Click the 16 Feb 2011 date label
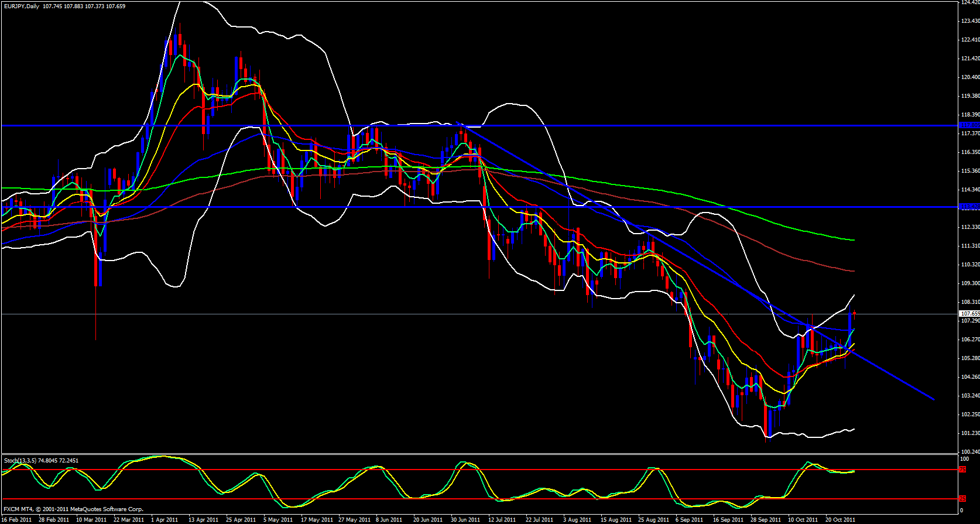Screen dimensions: 980x524 click(x=18, y=519)
